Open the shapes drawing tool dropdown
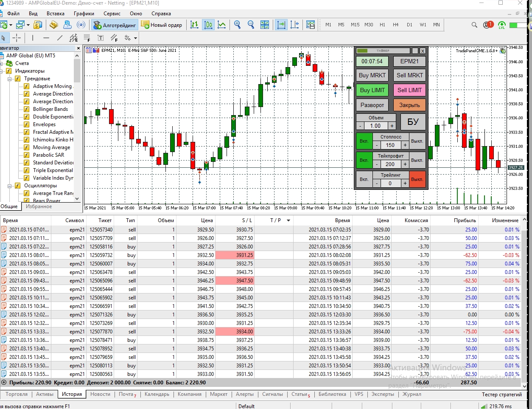The height and width of the screenshot is (409, 532). (x=135, y=38)
